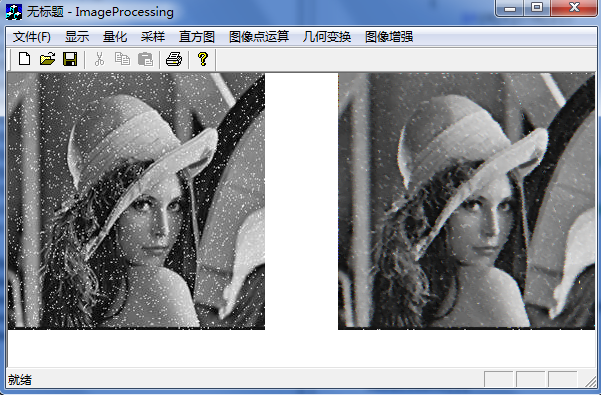Click the ImageProcessing app icon in title bar
This screenshot has height=395, width=601.
click(x=13, y=12)
